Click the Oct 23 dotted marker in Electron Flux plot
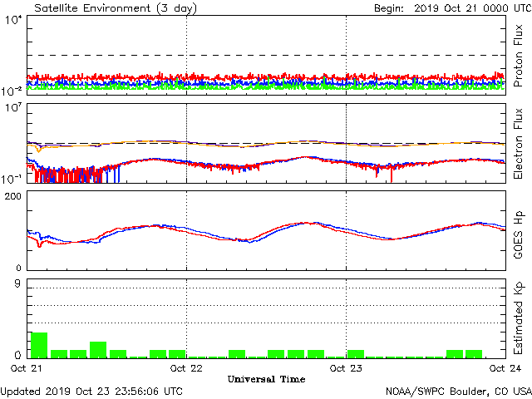Screen dimensions: 532x399 [346, 143]
